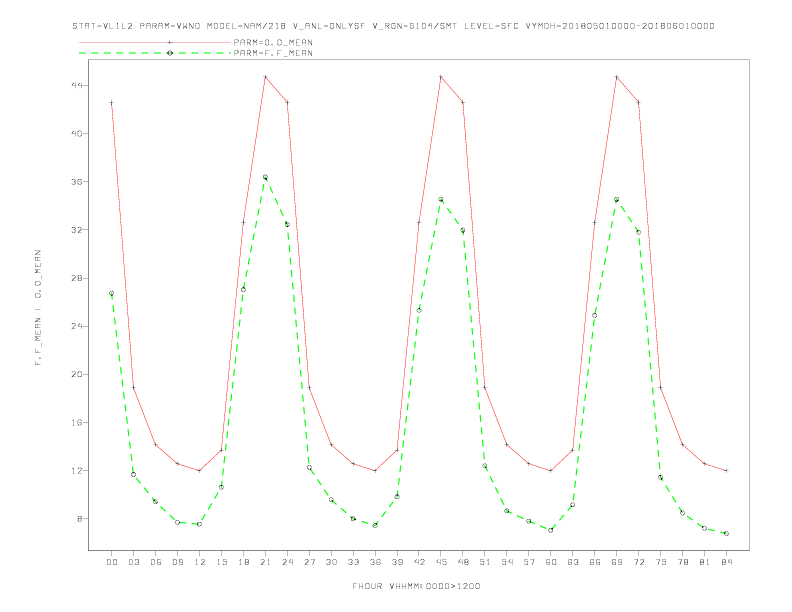Select green forecast minimum point at hour 60

(551, 530)
